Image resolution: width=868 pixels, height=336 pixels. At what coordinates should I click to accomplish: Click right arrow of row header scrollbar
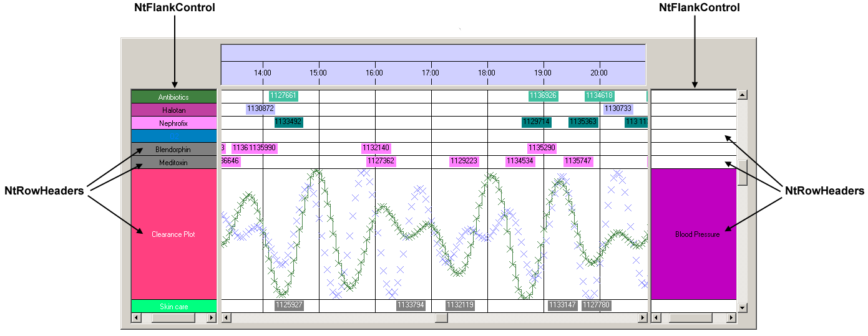(x=212, y=318)
